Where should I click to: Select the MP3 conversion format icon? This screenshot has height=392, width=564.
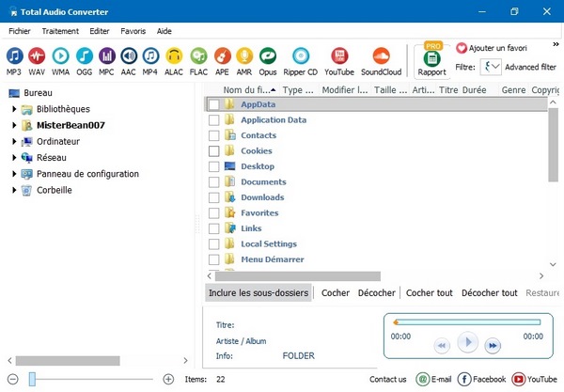click(x=14, y=56)
